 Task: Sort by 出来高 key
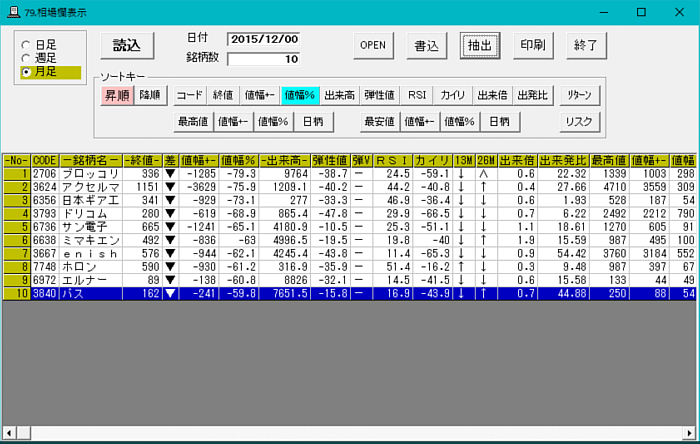point(340,95)
